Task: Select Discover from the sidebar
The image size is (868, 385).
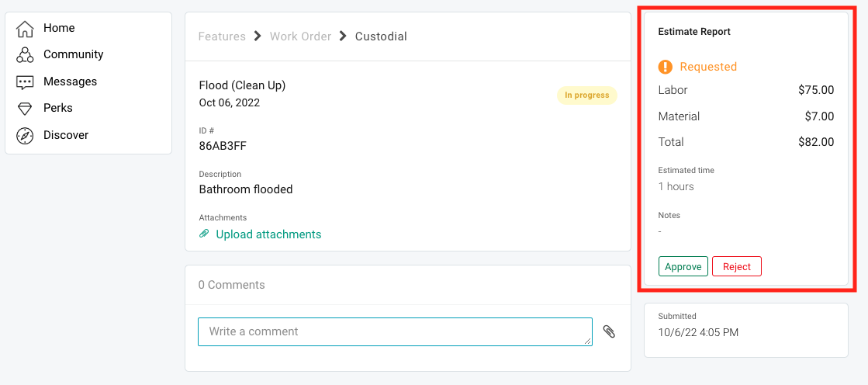Action: pyautogui.click(x=66, y=135)
